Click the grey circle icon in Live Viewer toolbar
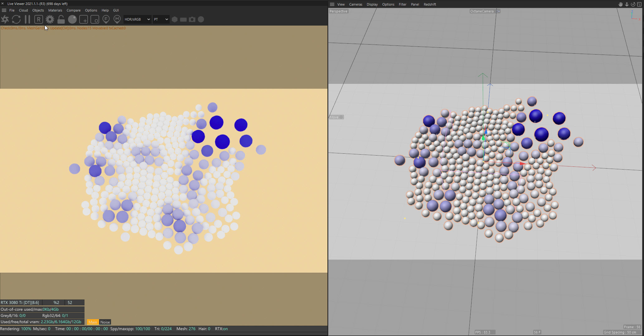 click(201, 19)
